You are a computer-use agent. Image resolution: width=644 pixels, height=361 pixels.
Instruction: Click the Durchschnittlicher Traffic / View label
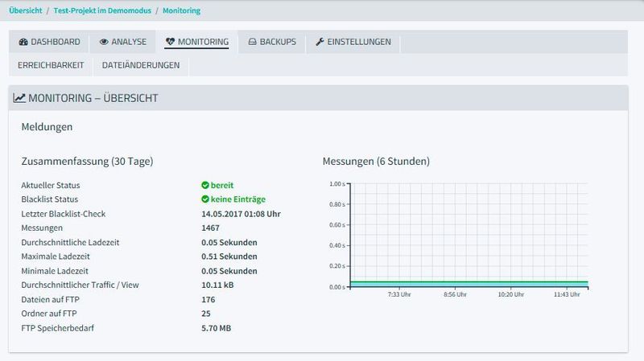point(80,285)
